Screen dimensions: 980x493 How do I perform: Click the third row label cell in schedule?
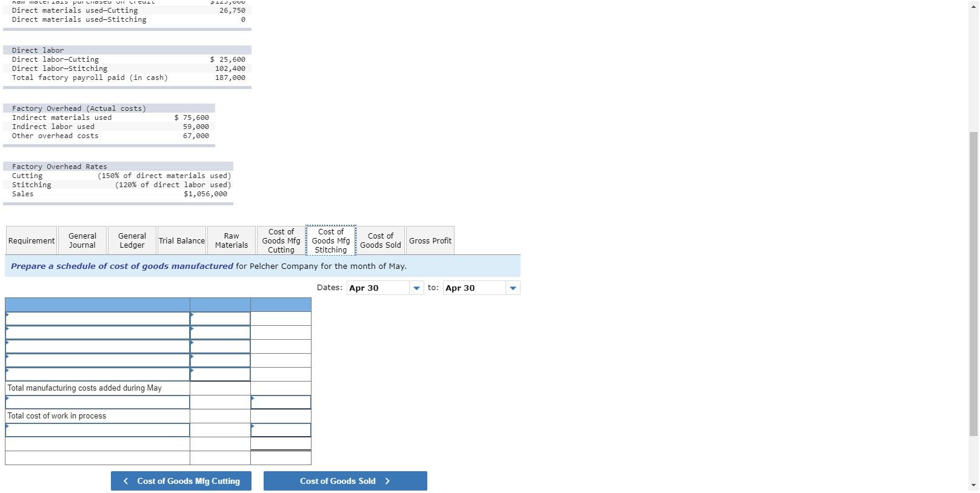98,346
